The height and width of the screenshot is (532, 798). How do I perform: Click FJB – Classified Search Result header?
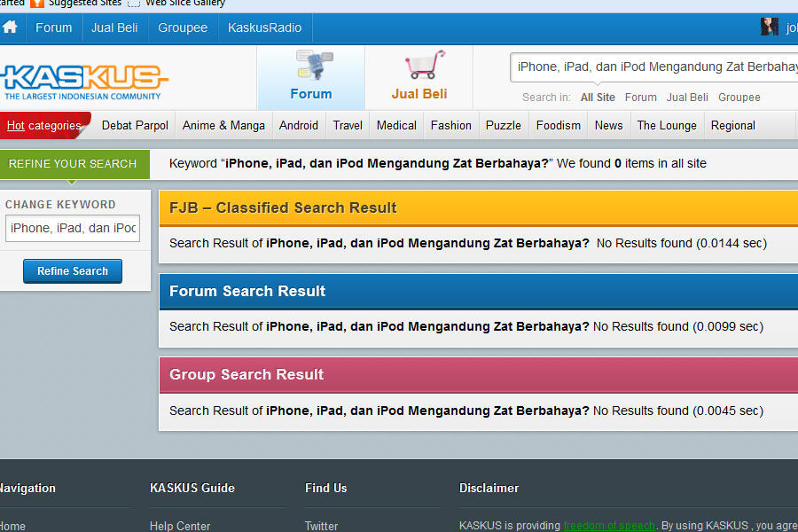click(479, 207)
